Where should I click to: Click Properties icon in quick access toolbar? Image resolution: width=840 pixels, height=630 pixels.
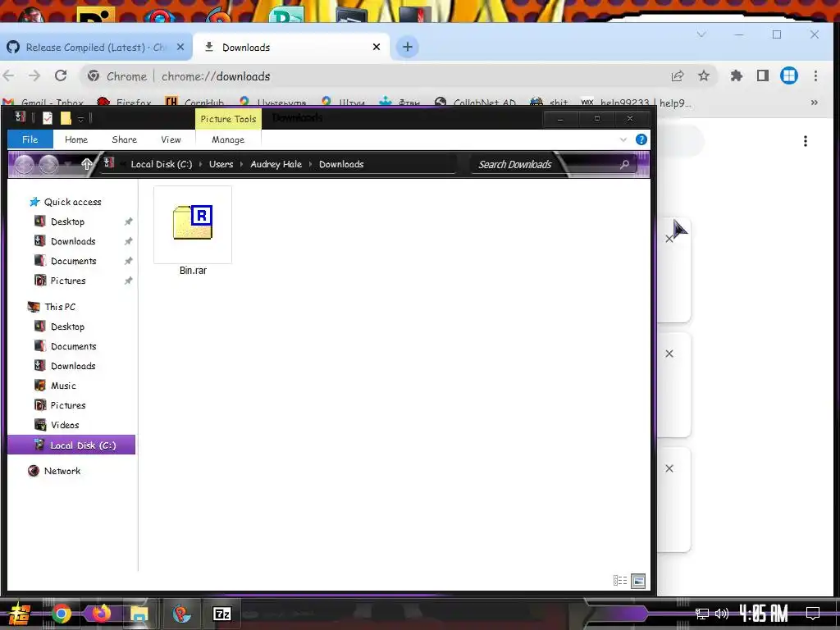point(48,118)
